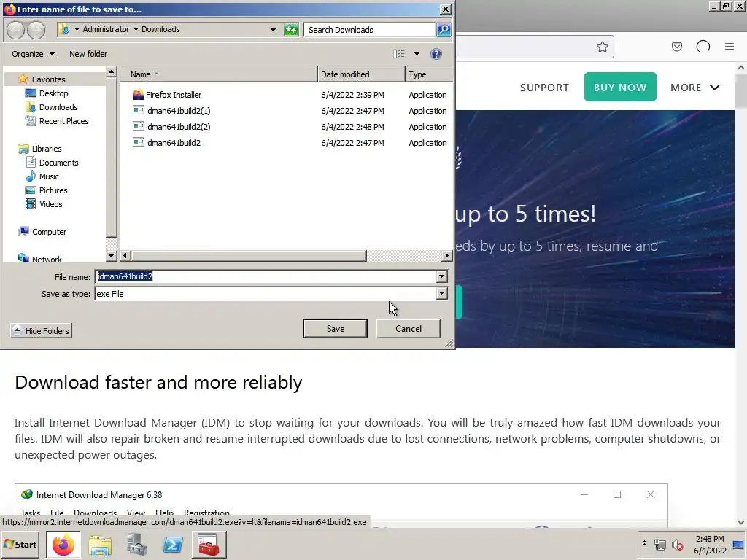Click the Firefox account circle icon

pyautogui.click(x=703, y=47)
